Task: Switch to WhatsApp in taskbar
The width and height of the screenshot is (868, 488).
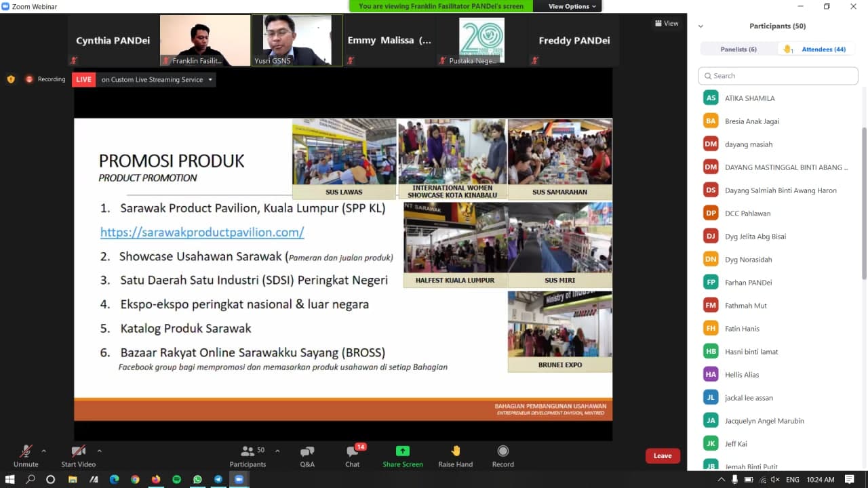Action: pos(197,479)
